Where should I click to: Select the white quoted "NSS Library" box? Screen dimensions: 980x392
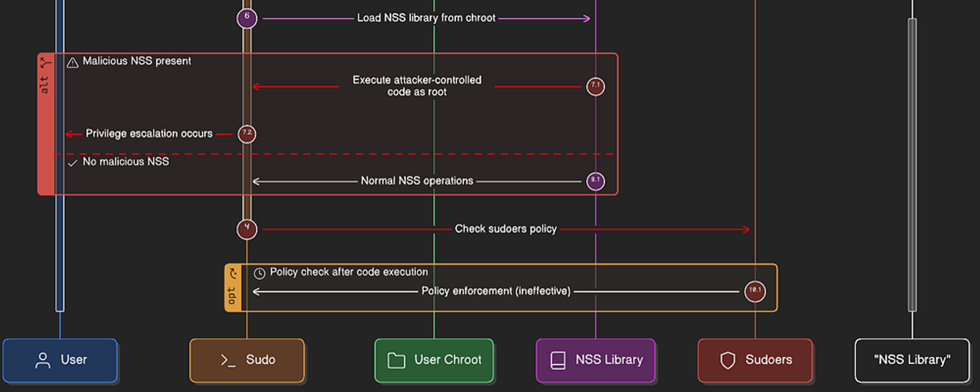pyautogui.click(x=913, y=361)
